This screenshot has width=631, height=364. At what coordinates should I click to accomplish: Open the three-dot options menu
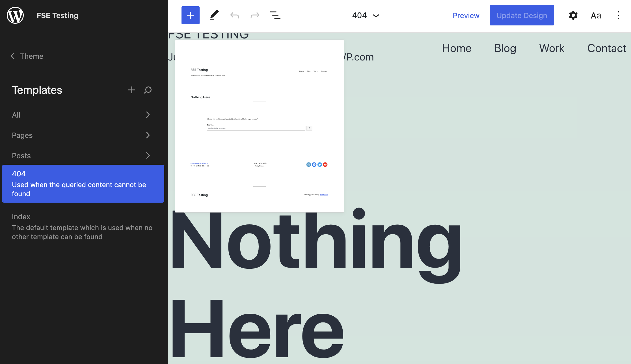(618, 15)
